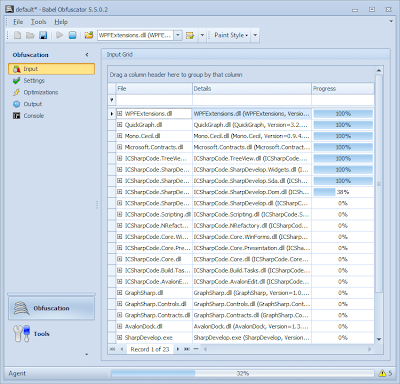This screenshot has height=384, width=400.
Task: Sort by the Progress column header
Action: (343, 89)
